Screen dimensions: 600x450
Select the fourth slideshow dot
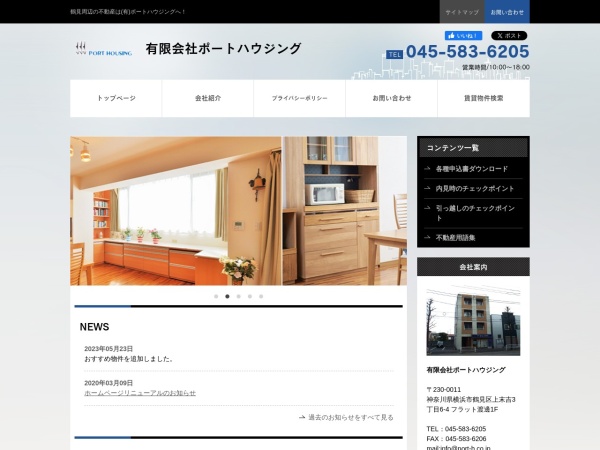[249, 296]
